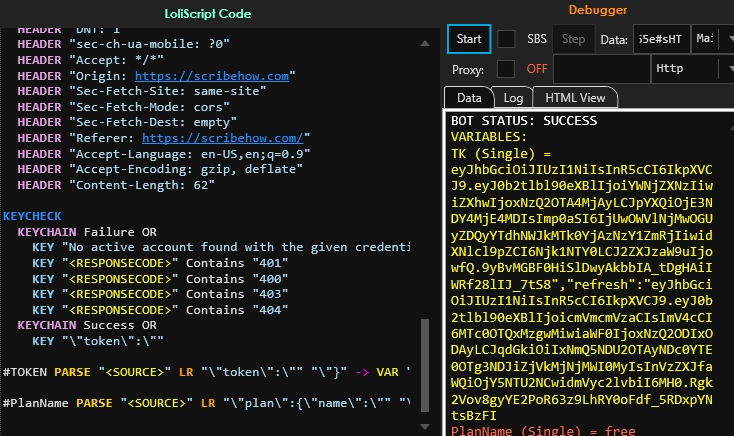Open the Referer https://scribehow.com/ link
The width and height of the screenshot is (734, 436).
tap(223, 138)
